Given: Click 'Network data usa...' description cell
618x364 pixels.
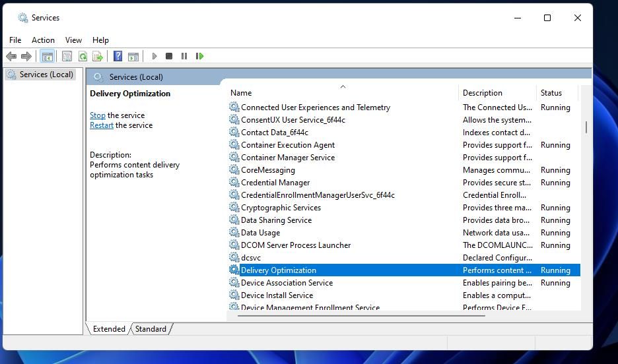Looking at the screenshot, I should point(497,233).
